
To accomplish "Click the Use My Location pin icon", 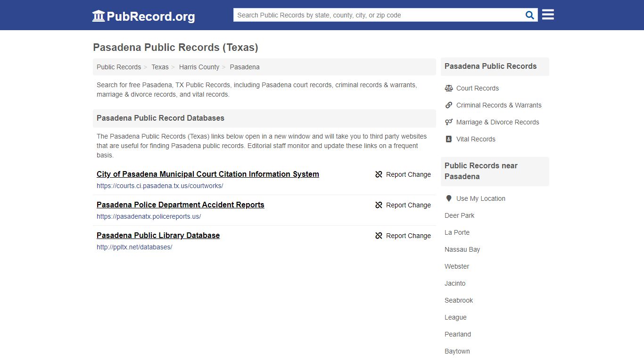I will point(449,198).
